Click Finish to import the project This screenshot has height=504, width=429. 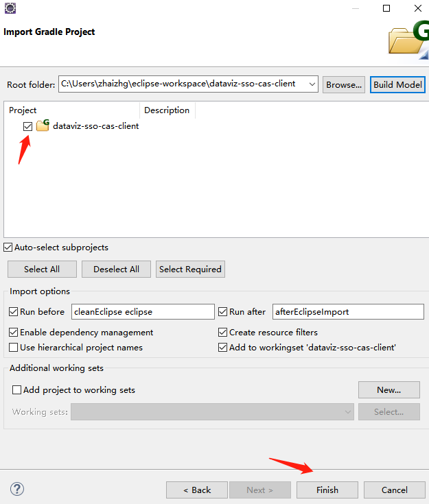(x=327, y=490)
